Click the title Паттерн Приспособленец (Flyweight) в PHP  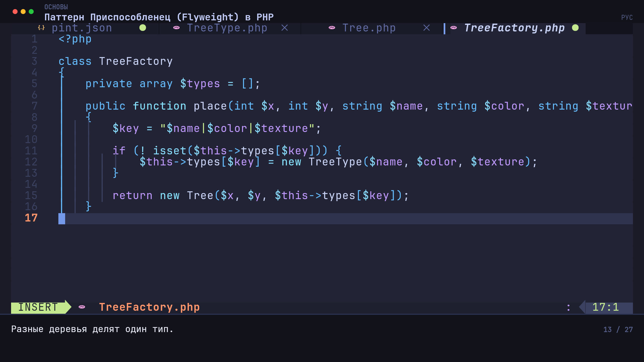[159, 17]
